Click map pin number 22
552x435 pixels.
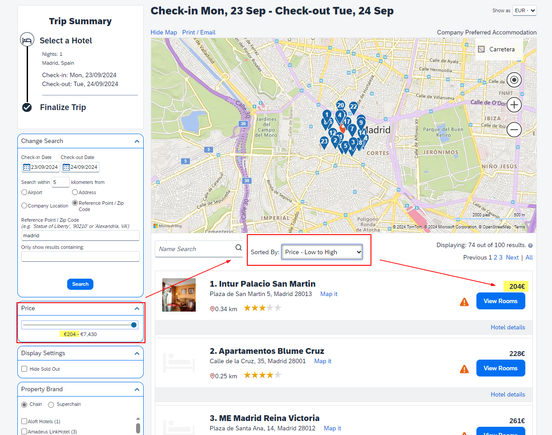click(x=353, y=107)
